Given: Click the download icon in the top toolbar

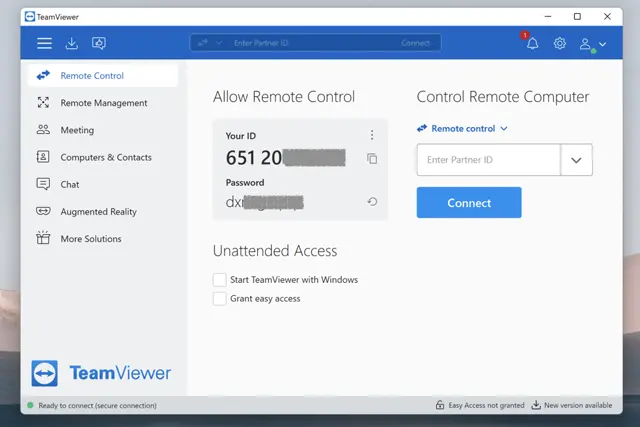Looking at the screenshot, I should click(71, 43).
